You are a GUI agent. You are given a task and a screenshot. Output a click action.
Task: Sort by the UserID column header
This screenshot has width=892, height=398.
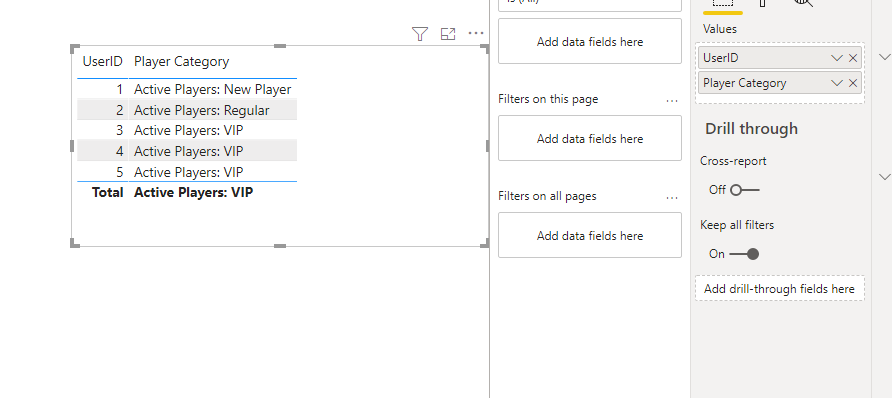pyautogui.click(x=102, y=61)
